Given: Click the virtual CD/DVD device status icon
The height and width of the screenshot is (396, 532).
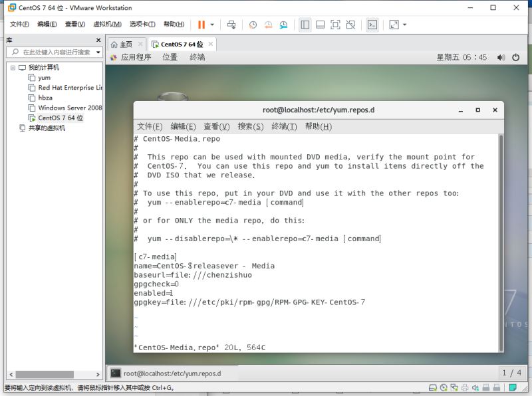Looking at the screenshot, I should 444,386.
